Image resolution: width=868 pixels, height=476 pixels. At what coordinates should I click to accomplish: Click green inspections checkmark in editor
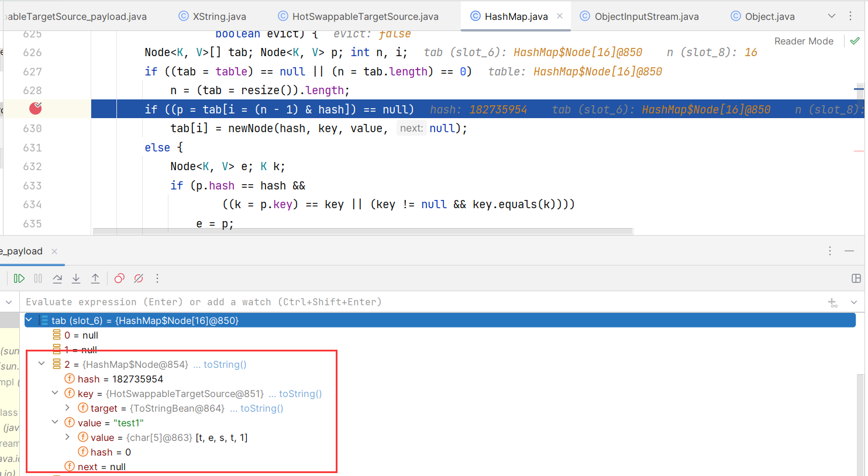855,41
